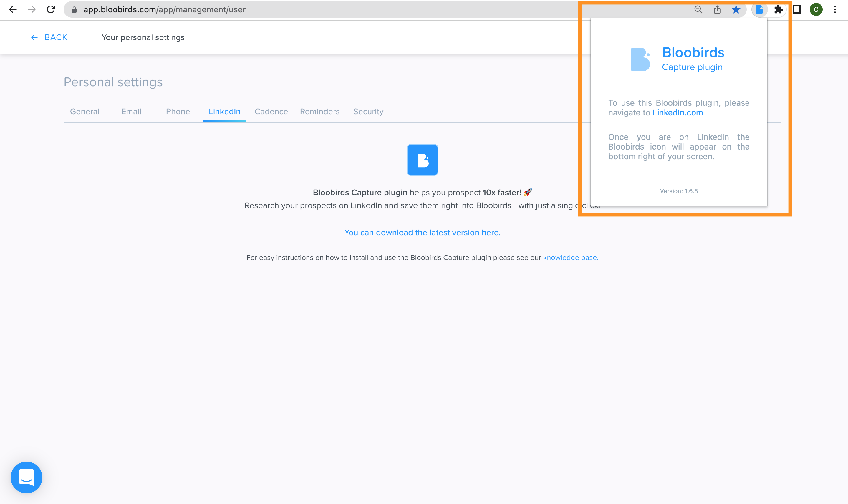Open the Cadence tab

[271, 111]
